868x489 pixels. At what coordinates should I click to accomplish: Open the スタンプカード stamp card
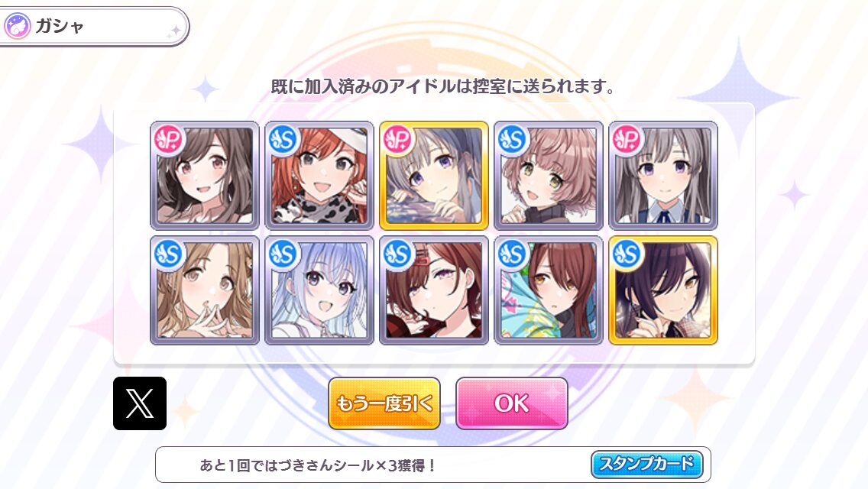point(646,464)
